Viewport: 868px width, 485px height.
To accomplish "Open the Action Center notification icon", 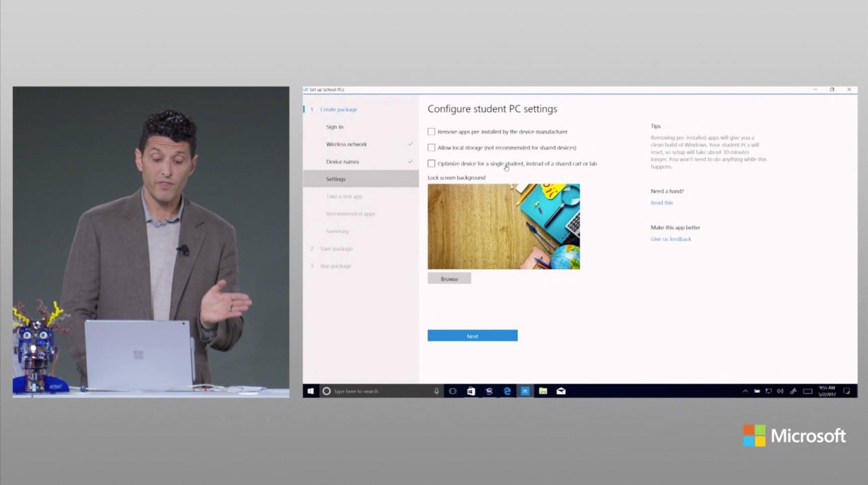I will pos(846,391).
